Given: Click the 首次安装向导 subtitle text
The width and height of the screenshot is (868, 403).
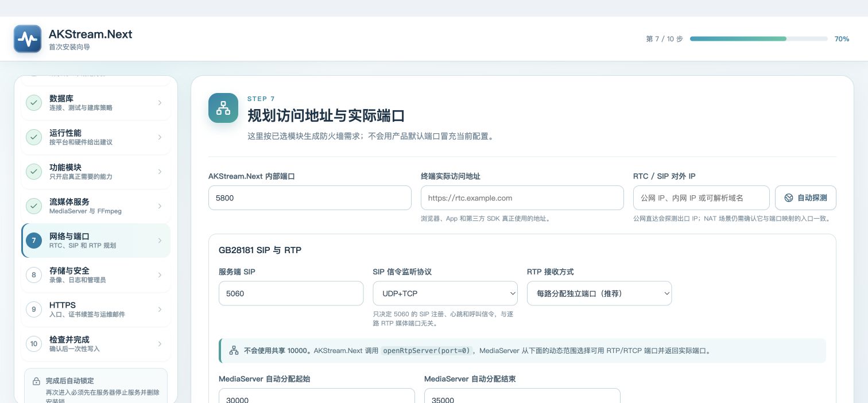Looking at the screenshot, I should tap(69, 47).
